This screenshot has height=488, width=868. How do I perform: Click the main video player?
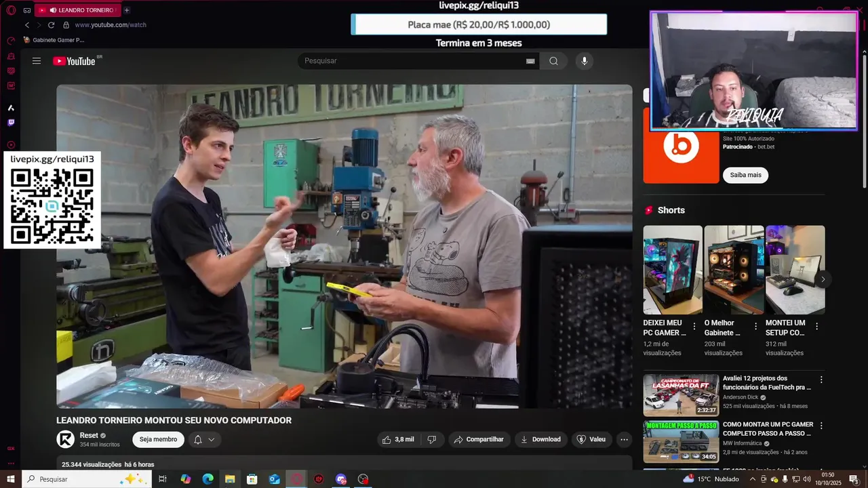tap(344, 246)
